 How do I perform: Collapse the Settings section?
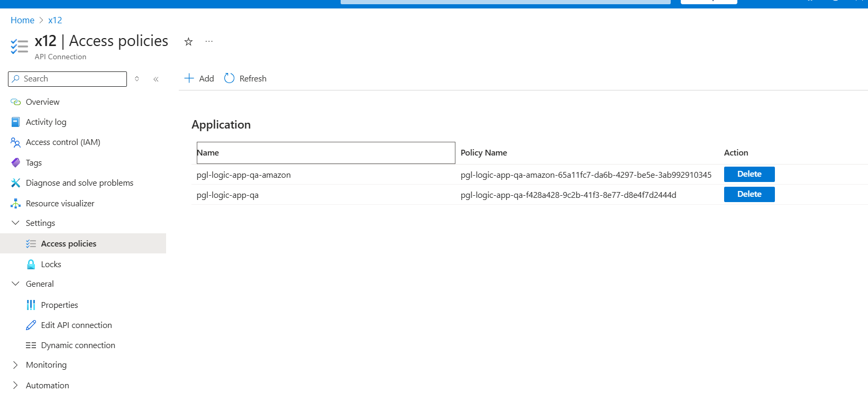point(15,223)
